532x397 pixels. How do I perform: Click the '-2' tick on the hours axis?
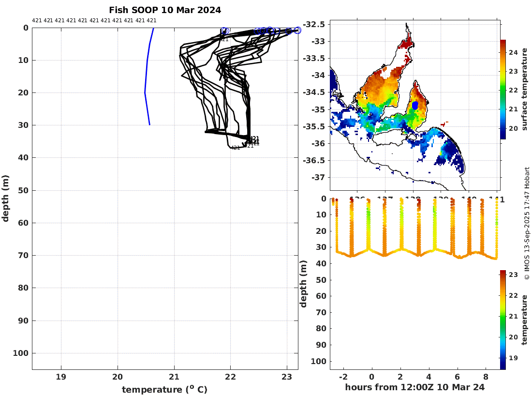tap(343, 377)
